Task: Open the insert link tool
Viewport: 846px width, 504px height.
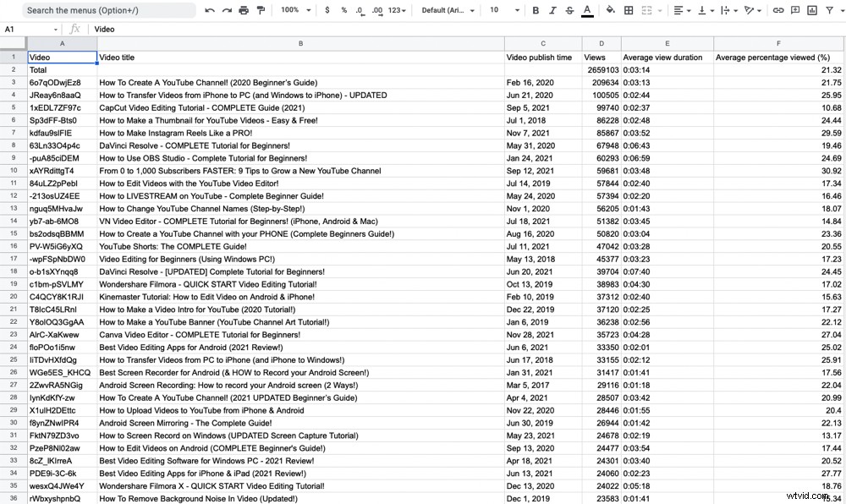Action: (777, 10)
